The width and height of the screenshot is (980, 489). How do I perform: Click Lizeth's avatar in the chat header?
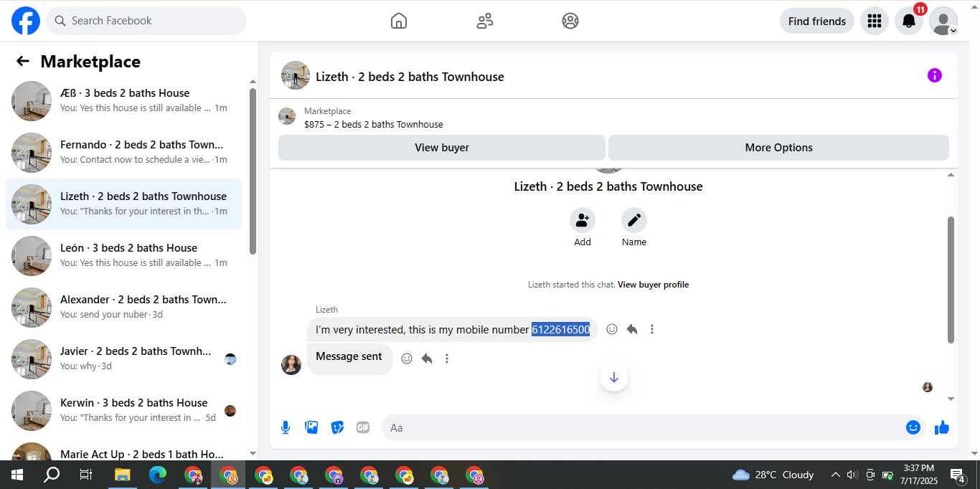(x=296, y=75)
